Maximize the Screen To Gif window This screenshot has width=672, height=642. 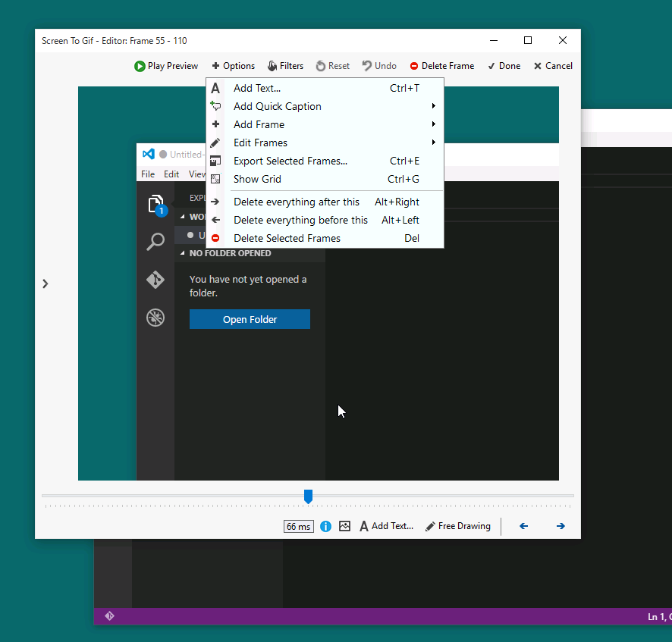tap(528, 40)
